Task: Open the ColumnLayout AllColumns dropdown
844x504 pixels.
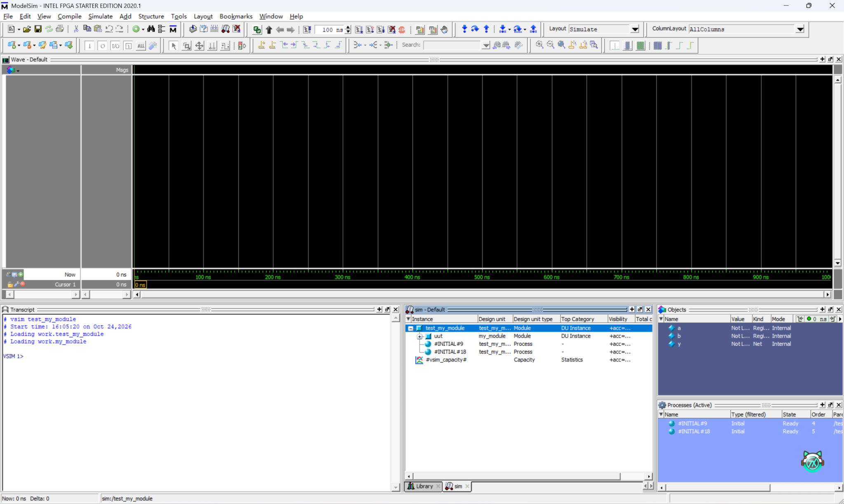Action: (800, 29)
